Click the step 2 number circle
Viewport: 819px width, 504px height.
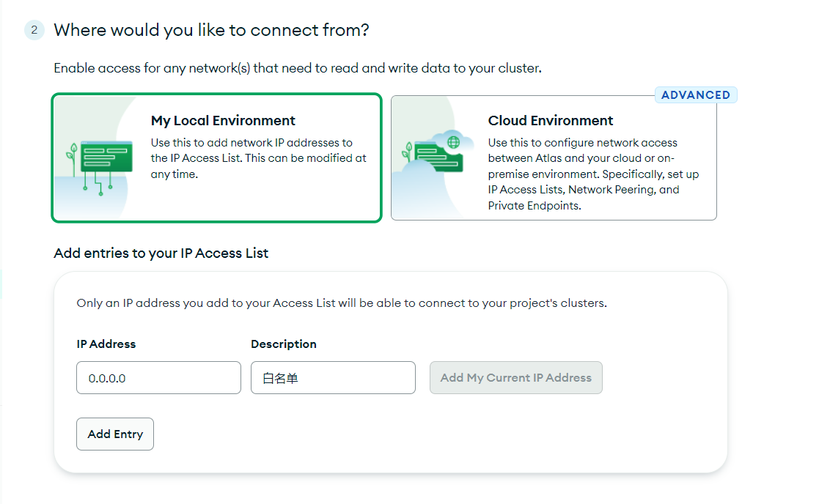coord(34,30)
